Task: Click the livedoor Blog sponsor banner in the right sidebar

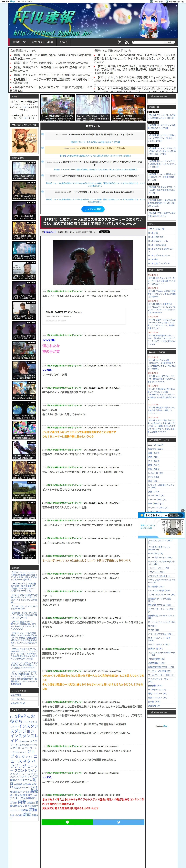Action: click(161, 726)
